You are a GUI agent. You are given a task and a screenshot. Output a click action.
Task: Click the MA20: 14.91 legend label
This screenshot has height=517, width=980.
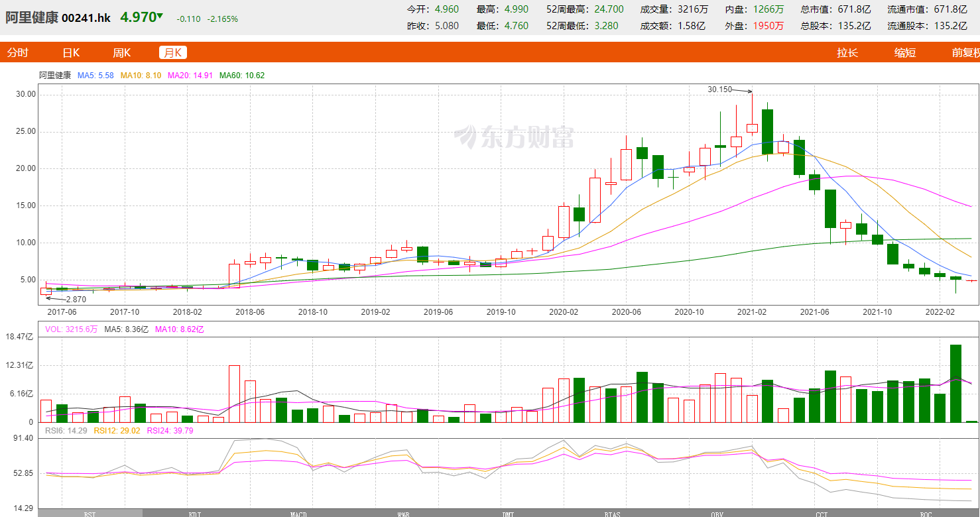point(190,76)
